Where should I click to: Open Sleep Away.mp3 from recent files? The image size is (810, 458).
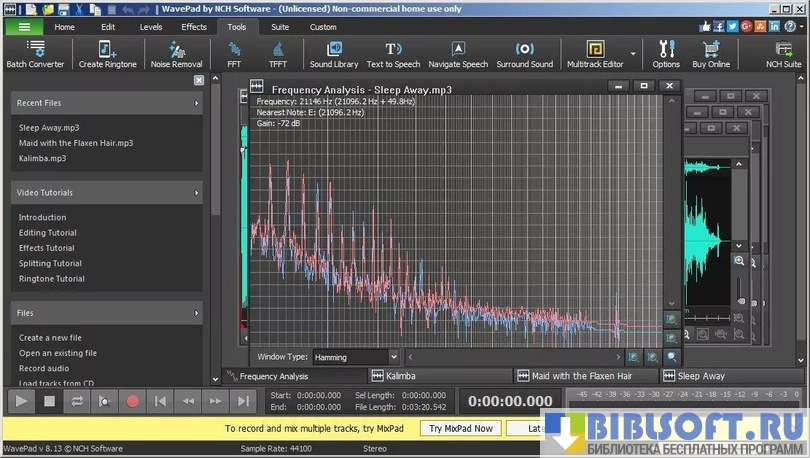(x=48, y=128)
